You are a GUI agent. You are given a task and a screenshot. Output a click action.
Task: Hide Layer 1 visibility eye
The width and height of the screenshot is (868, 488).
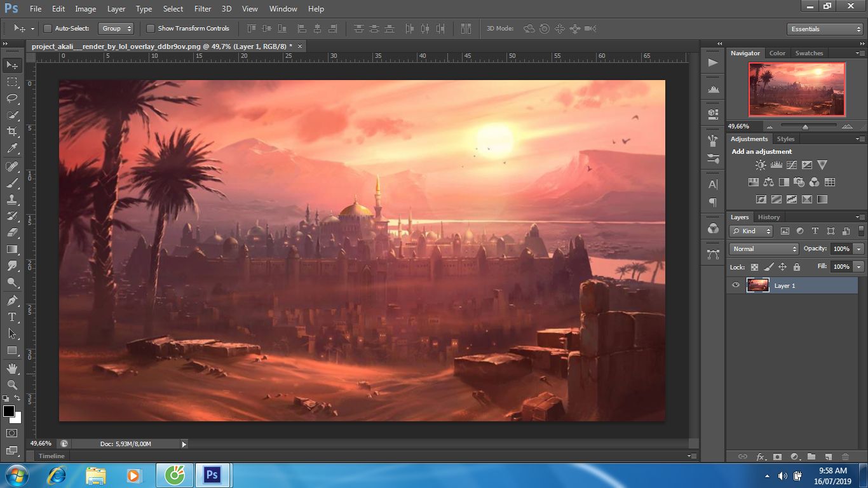(x=736, y=285)
